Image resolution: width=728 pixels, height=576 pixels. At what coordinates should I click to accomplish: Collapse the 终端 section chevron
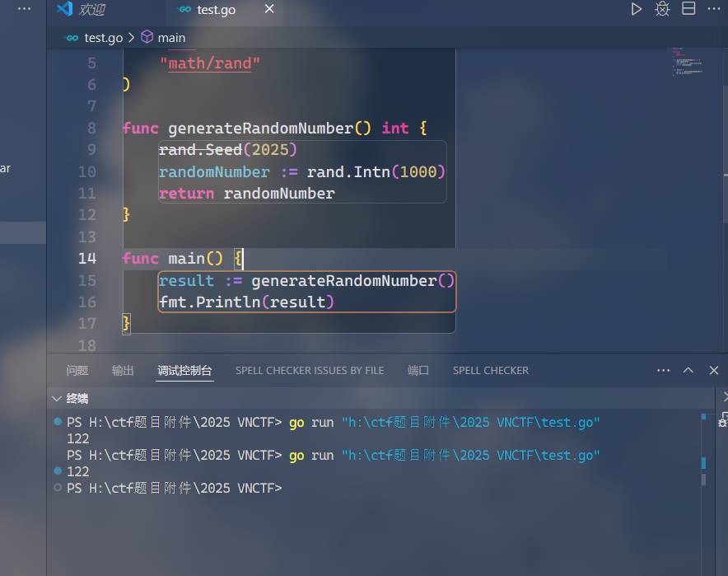pyautogui.click(x=56, y=399)
